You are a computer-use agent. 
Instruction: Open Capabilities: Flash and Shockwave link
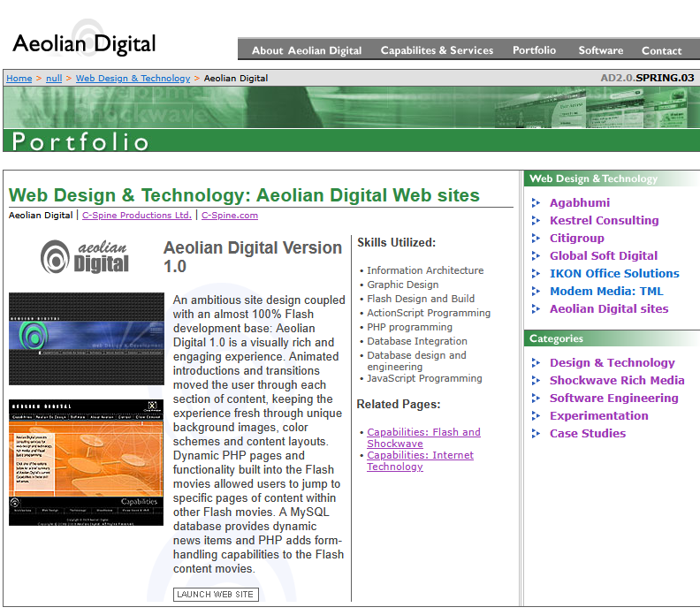423,437
